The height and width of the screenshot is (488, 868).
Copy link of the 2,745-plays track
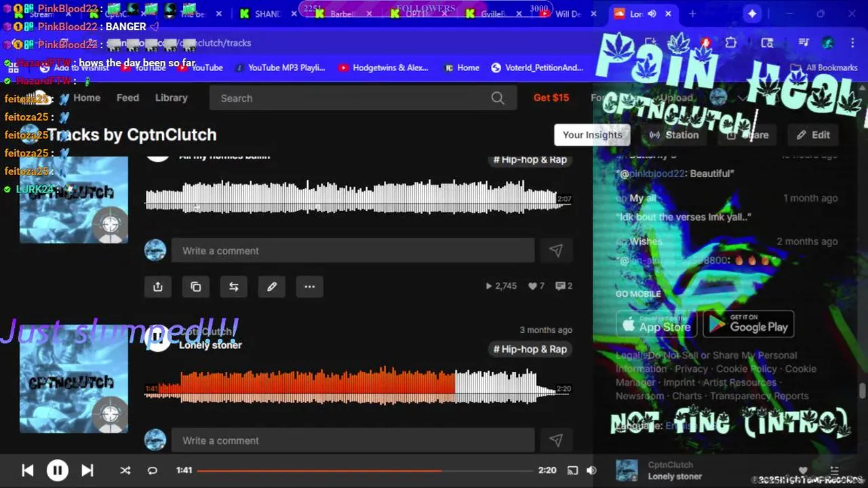196,287
